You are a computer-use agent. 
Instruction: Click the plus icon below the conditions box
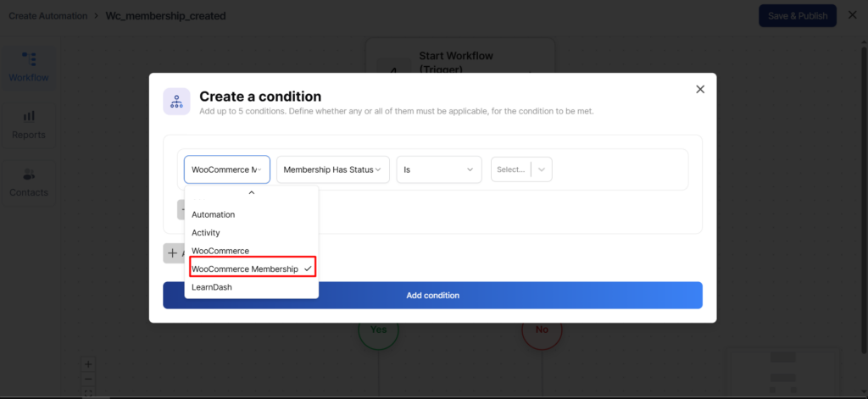coord(173,252)
